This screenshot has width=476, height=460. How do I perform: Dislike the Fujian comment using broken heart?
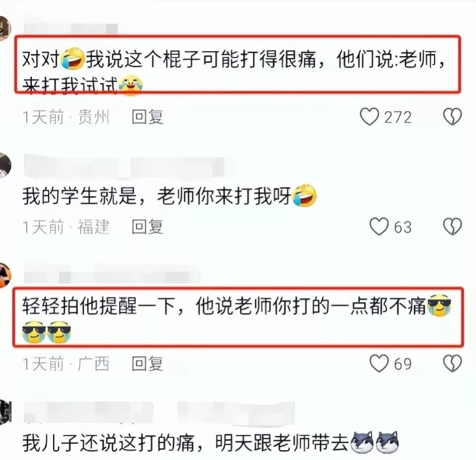click(452, 227)
